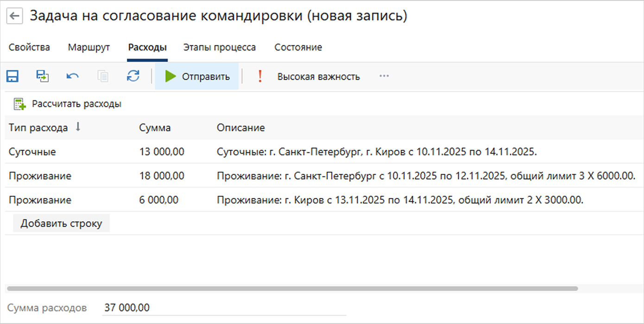This screenshot has height=324, width=644.
Task: Click the Copy documents icon
Action: 103,76
